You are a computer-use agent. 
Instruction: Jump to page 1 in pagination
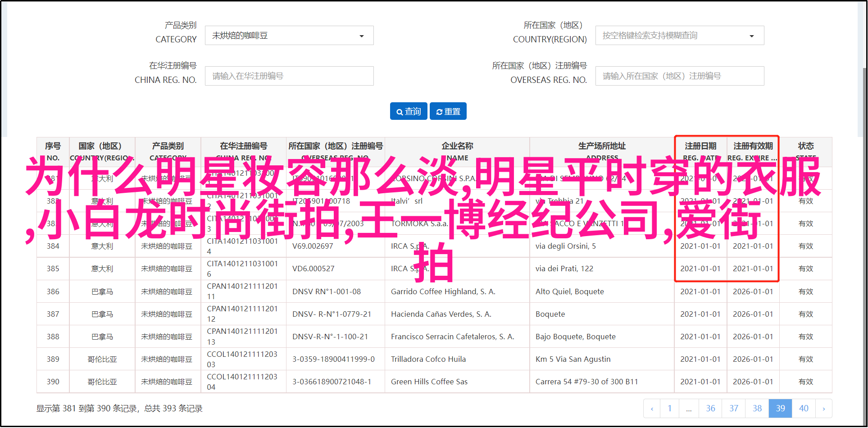pyautogui.click(x=669, y=409)
